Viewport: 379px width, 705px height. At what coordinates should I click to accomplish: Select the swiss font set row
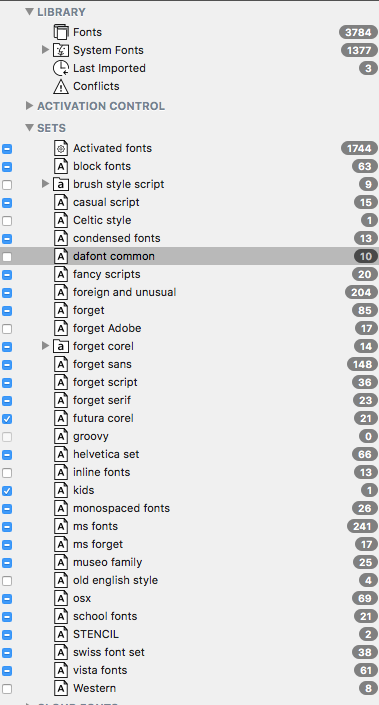coord(189,652)
